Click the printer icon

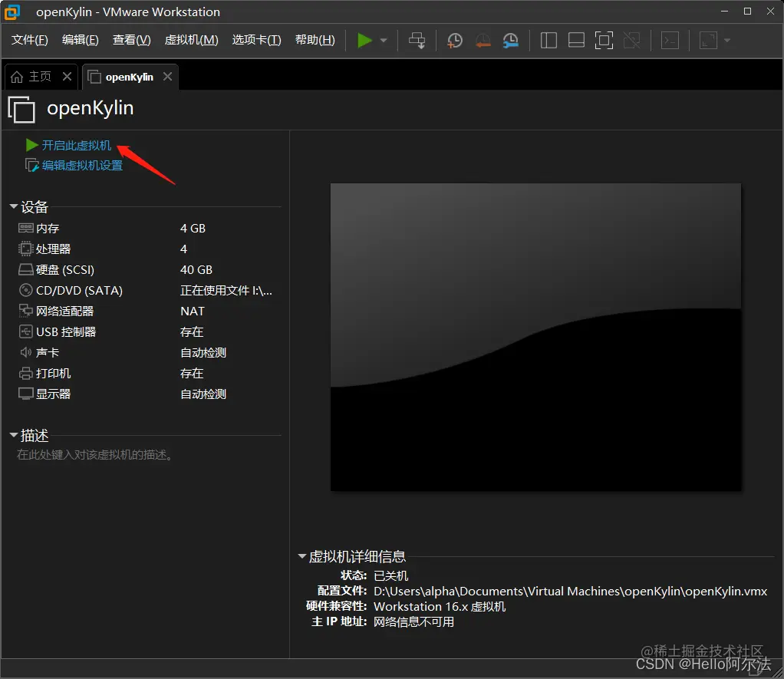tap(25, 373)
